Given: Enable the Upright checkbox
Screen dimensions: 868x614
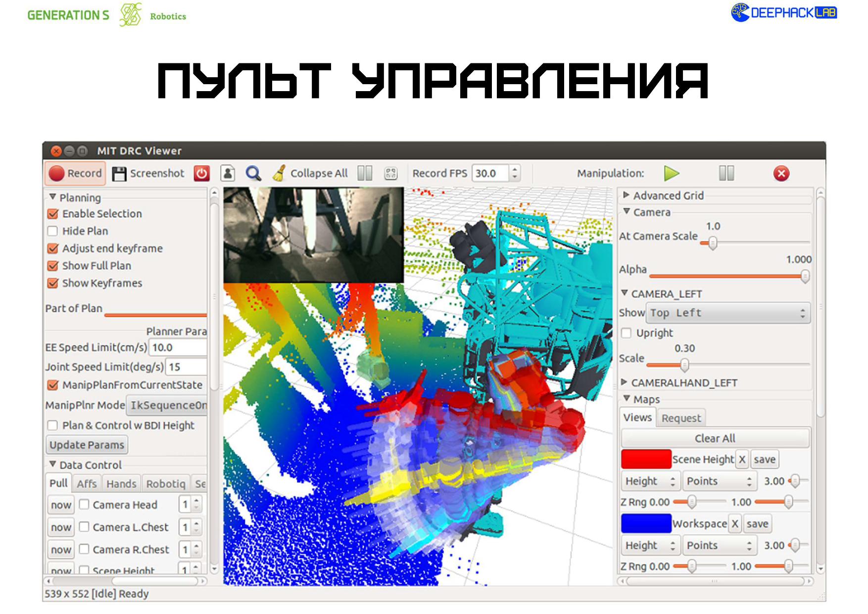Looking at the screenshot, I should 627,333.
